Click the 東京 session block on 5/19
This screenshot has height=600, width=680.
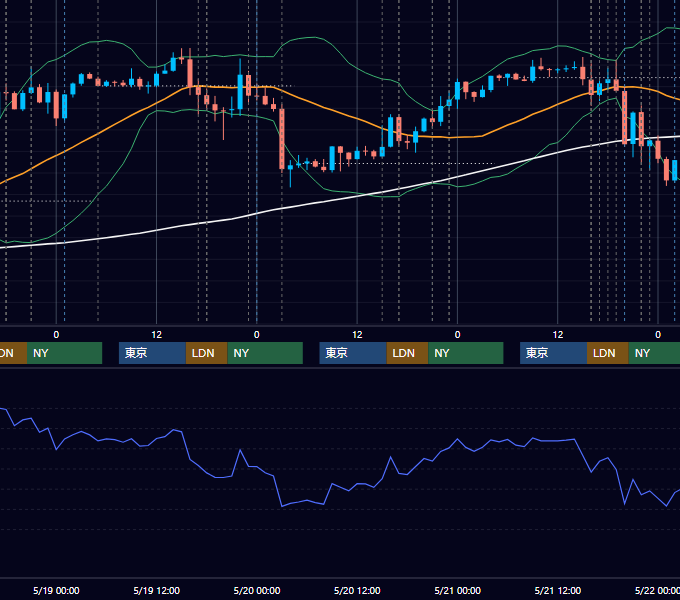point(153,353)
